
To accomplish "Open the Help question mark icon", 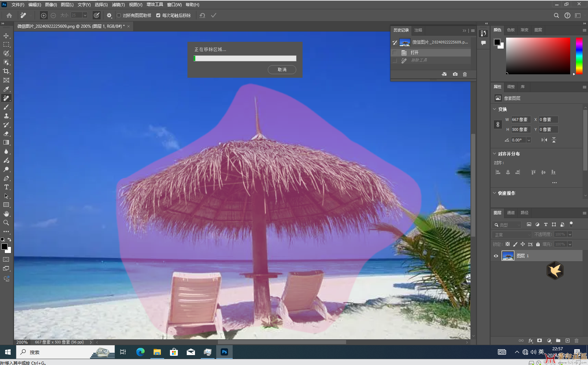I will click(x=567, y=15).
